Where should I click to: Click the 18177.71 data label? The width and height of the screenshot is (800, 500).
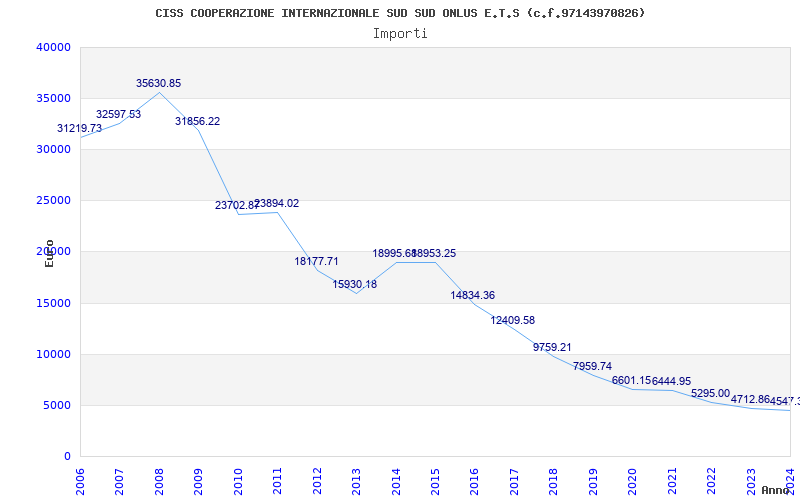tap(316, 261)
